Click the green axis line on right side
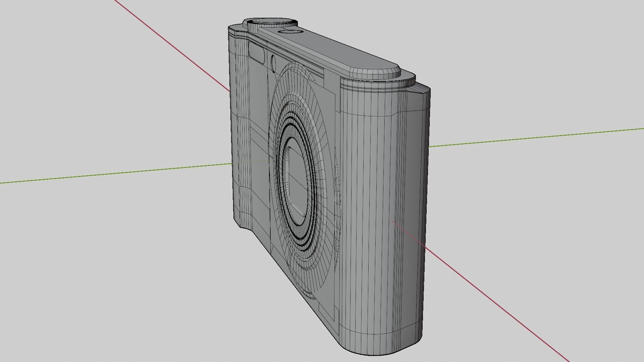The width and height of the screenshot is (644, 362). pyautogui.click(x=537, y=137)
